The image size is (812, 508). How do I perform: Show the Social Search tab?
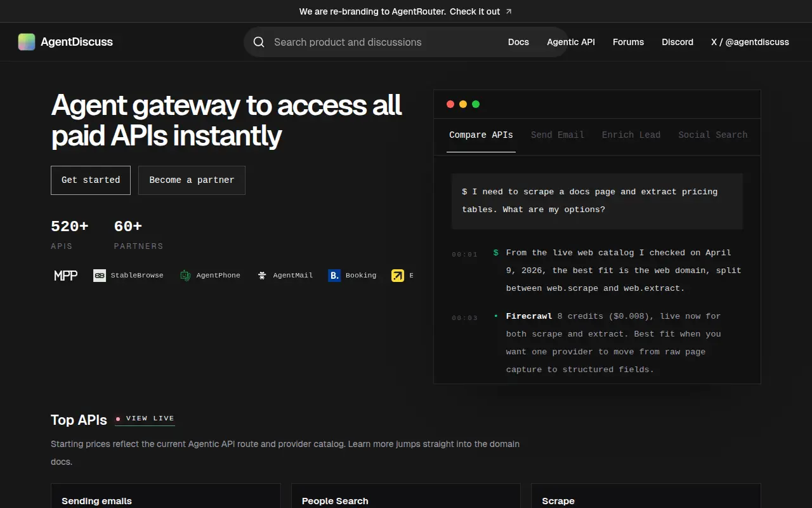coord(713,135)
